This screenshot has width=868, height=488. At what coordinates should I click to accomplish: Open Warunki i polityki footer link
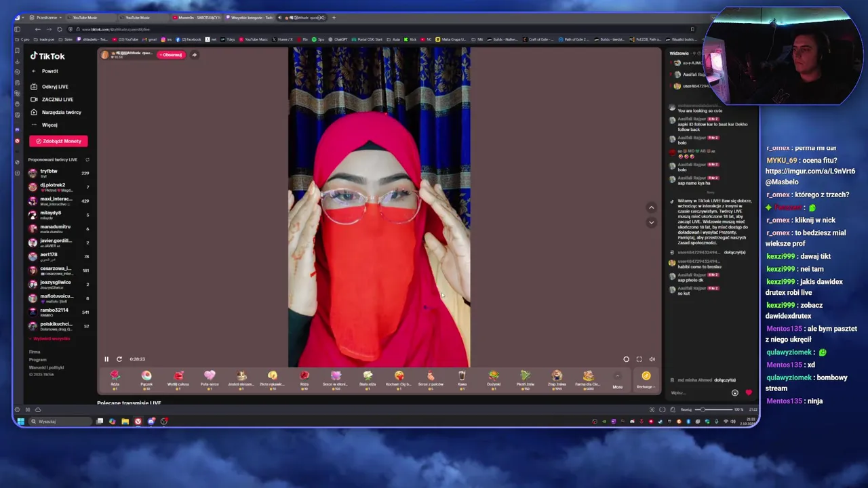tap(46, 367)
